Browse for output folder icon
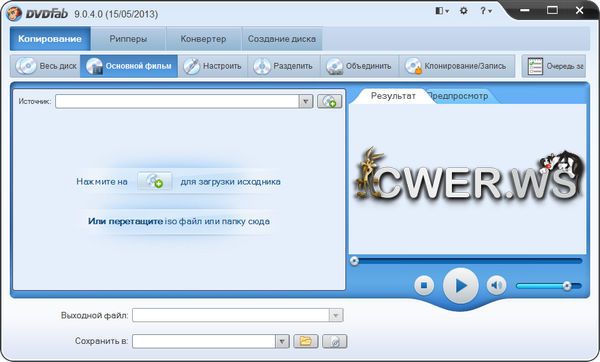600x362 pixels. tap(306, 341)
